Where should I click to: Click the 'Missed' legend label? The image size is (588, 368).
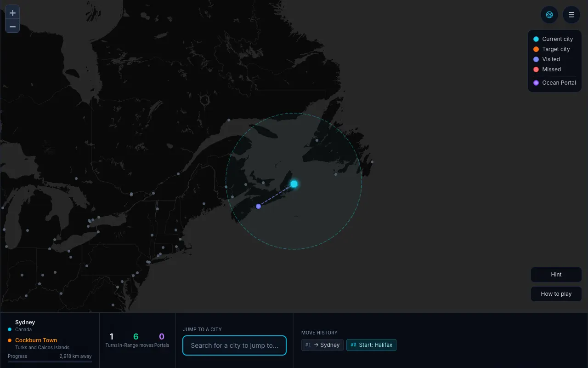click(551, 69)
